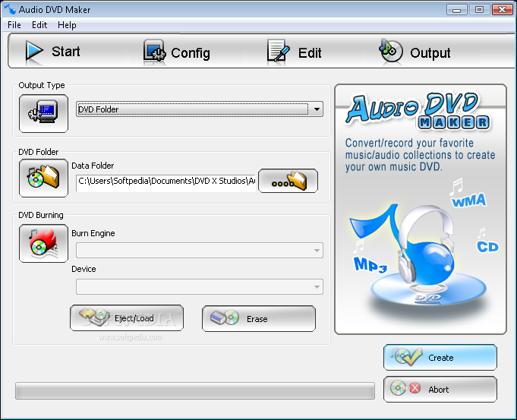Click the Output Type computer icon button

(x=43, y=113)
